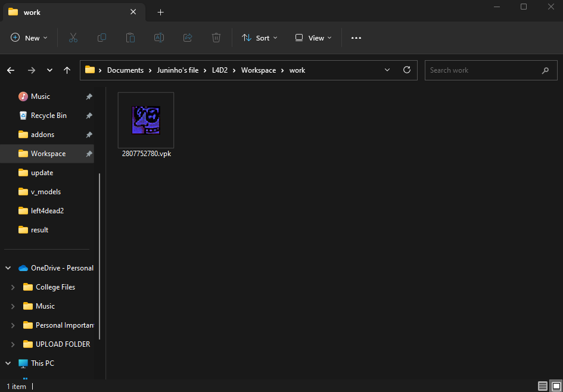Go up one folder level arrow
Viewport: 563px width, 392px height.
(x=67, y=70)
